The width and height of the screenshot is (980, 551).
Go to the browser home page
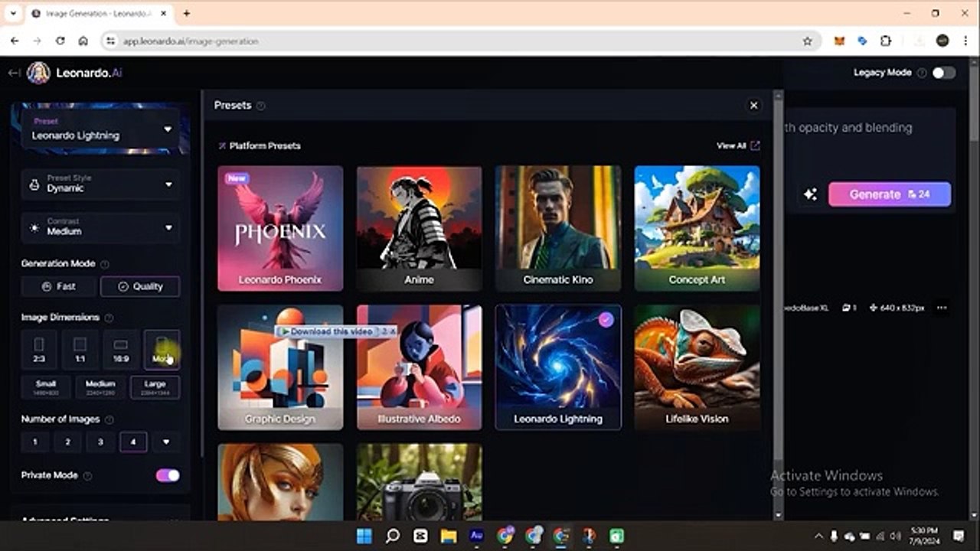[83, 41]
